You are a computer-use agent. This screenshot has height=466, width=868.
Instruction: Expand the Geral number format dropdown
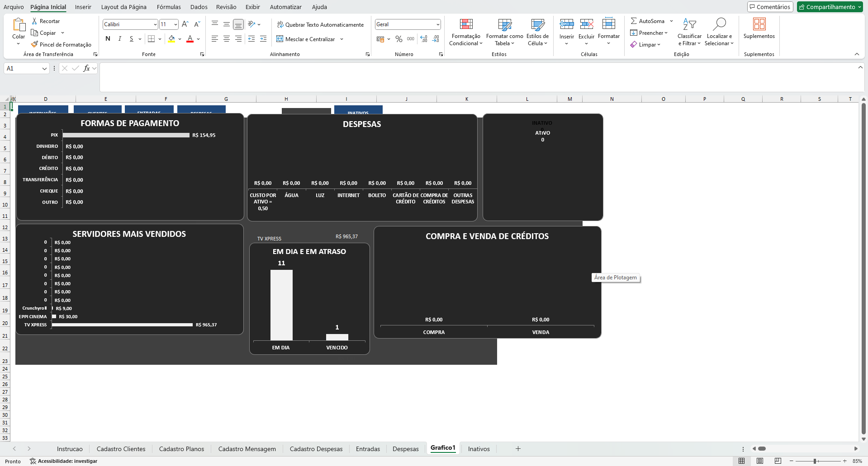(438, 24)
